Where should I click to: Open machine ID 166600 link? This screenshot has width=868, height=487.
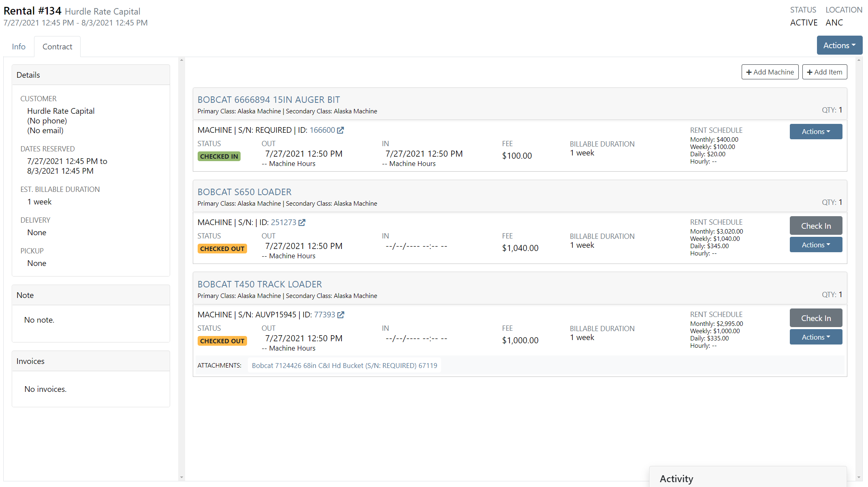[322, 130]
